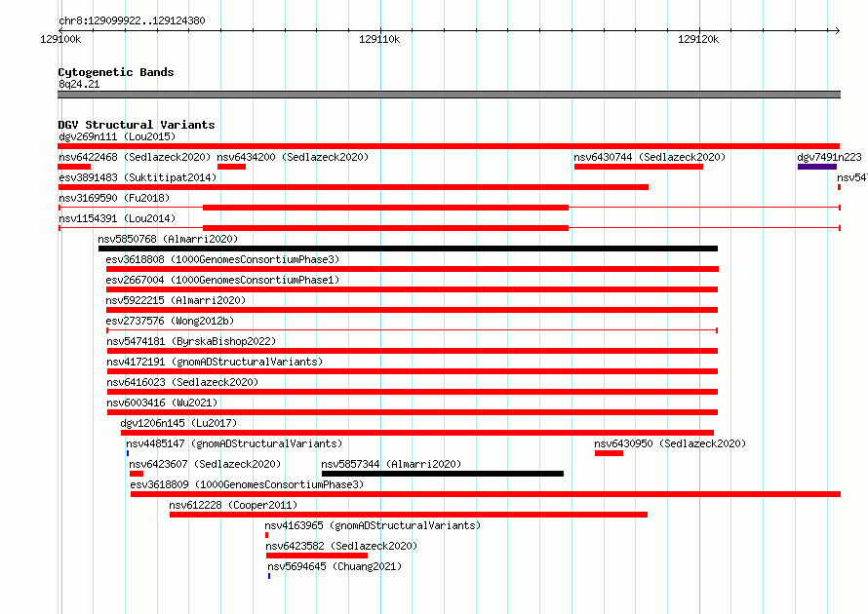Screen dimensions: 868x614
Task: Open esv3891483 (Suktitipat2014) variant details
Action: click(353, 187)
